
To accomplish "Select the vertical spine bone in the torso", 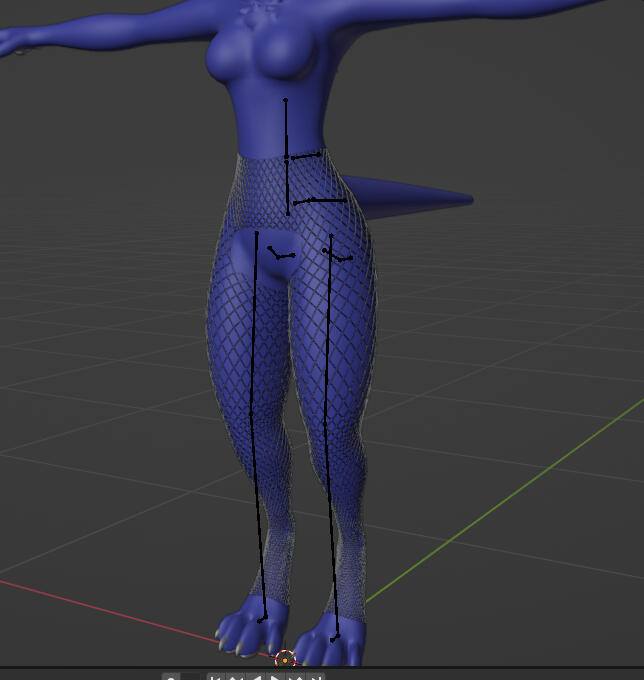I will (x=286, y=128).
